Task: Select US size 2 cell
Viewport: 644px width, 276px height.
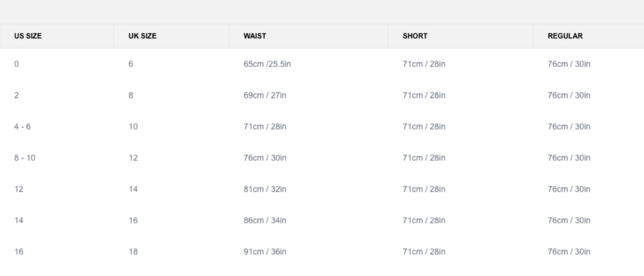Action: click(x=16, y=95)
